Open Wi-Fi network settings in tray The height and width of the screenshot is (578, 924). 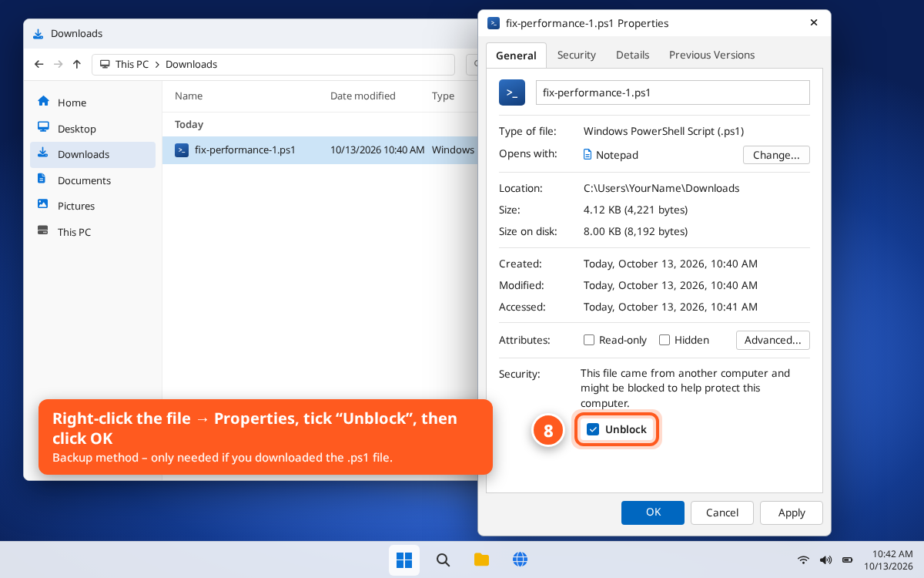(803, 560)
